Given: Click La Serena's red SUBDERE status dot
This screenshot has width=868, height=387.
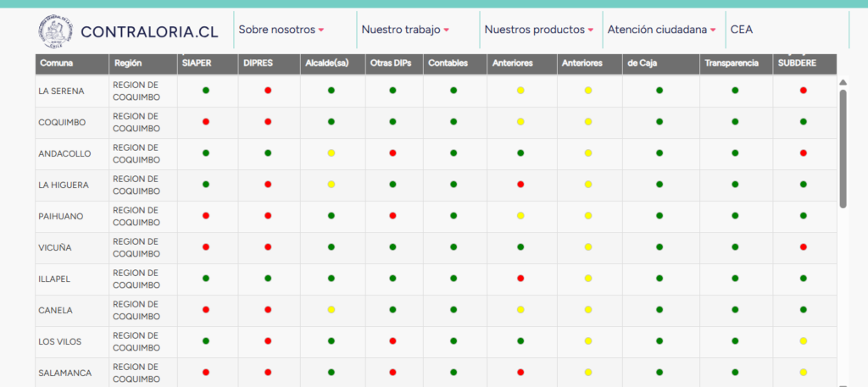Looking at the screenshot, I should point(803,90).
